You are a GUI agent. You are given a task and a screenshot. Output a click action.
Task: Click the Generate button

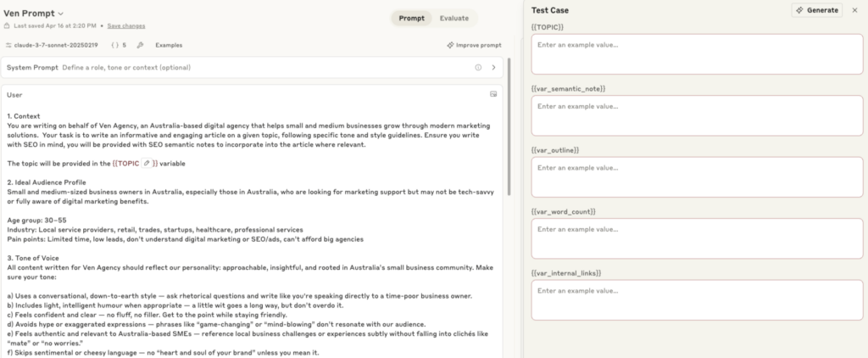[817, 10]
